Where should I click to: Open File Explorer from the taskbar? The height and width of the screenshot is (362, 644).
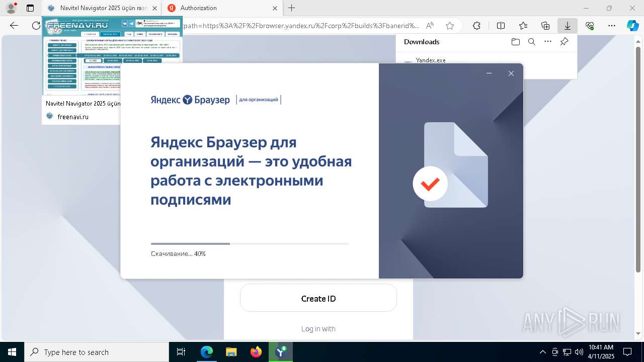[x=231, y=352]
